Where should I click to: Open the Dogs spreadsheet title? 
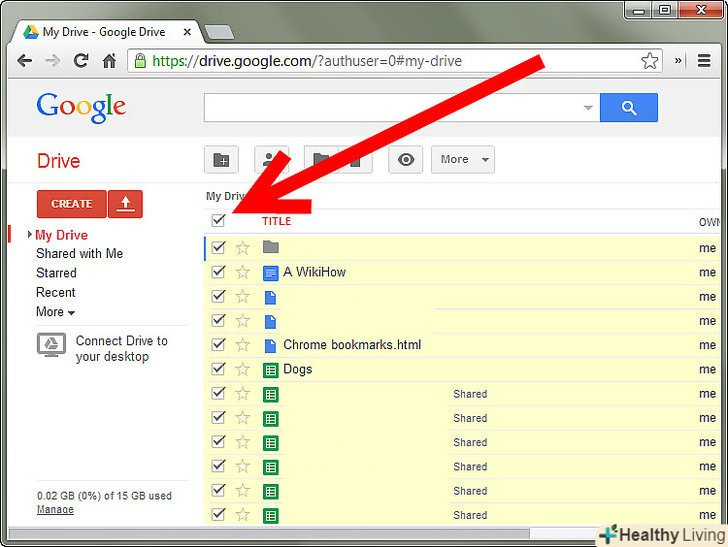tap(298, 370)
